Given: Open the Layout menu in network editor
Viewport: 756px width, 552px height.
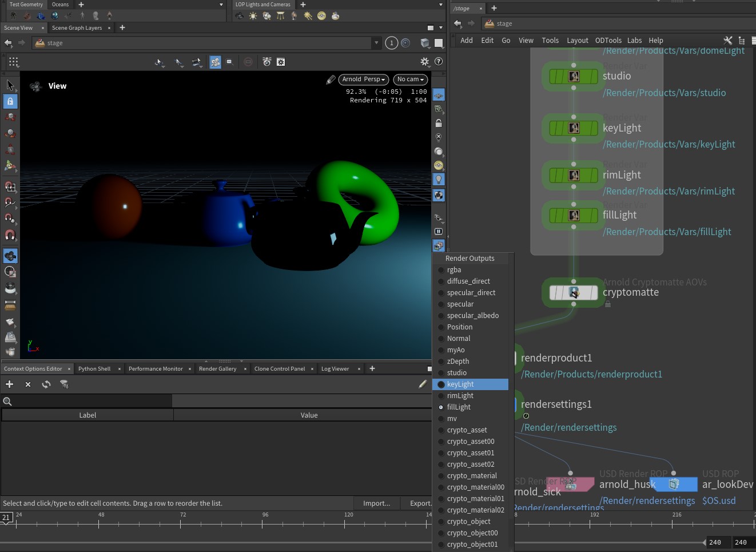Looking at the screenshot, I should point(577,41).
